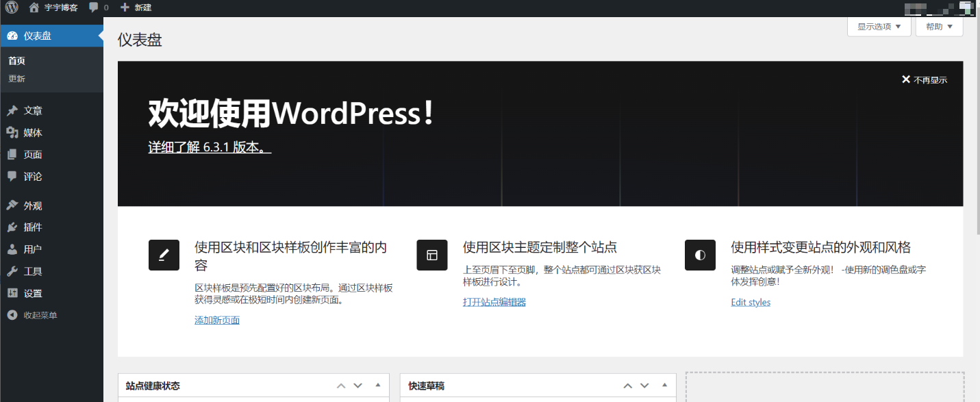The image size is (980, 402).
Task: Follow the 详细了解 6.3.1 版本 link
Action: coord(210,147)
